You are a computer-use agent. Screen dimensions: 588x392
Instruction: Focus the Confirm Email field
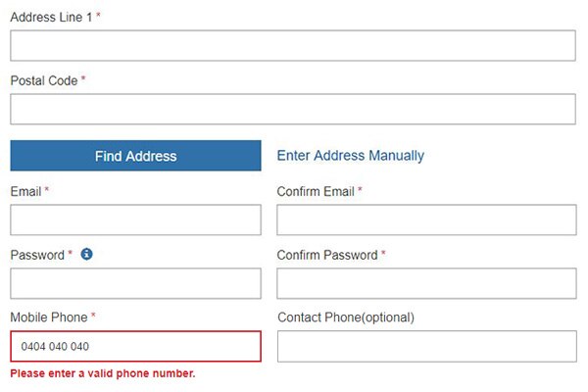[x=426, y=220]
